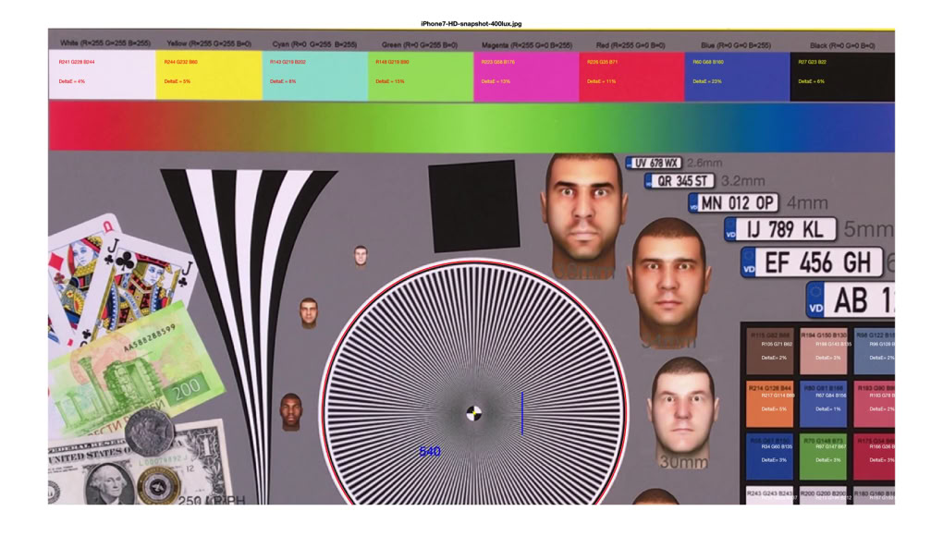Viewport: 943px width, 560px height.
Task: Select the Black (R=0 G=0 B=0) label
Action: click(842, 45)
